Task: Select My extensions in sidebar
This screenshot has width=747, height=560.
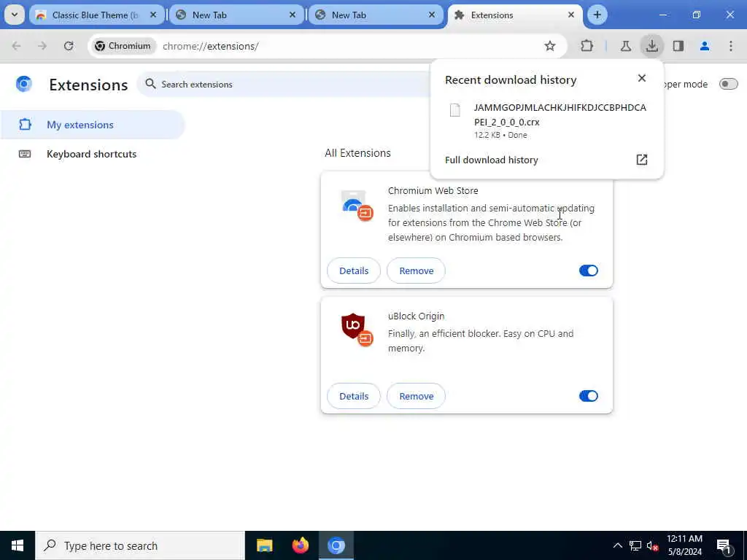Action: pyautogui.click(x=93, y=125)
